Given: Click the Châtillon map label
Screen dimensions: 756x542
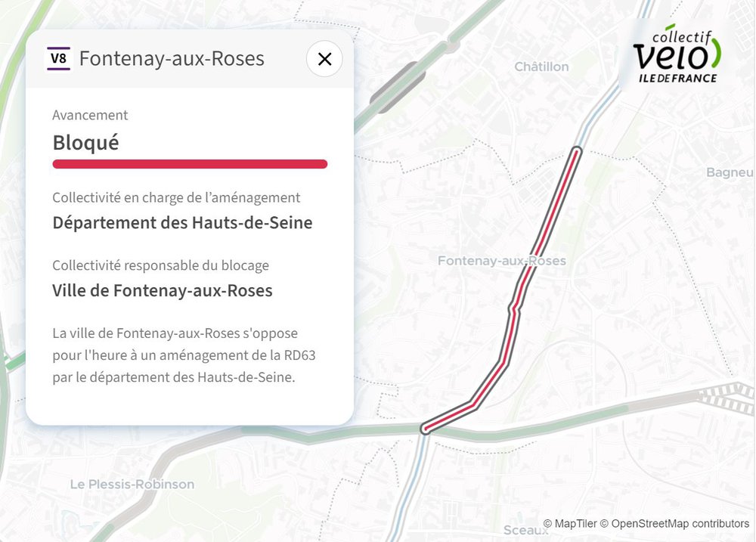Looking at the screenshot, I should point(541,67).
